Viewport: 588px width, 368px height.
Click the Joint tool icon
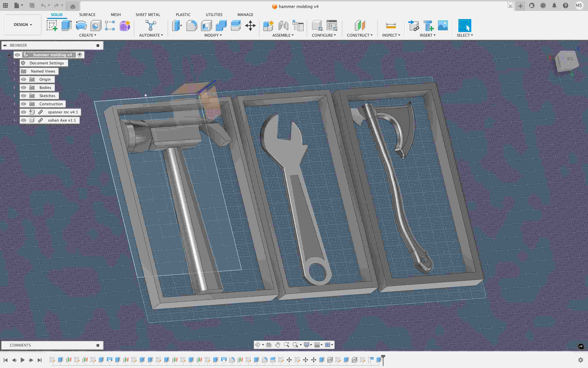(x=283, y=26)
